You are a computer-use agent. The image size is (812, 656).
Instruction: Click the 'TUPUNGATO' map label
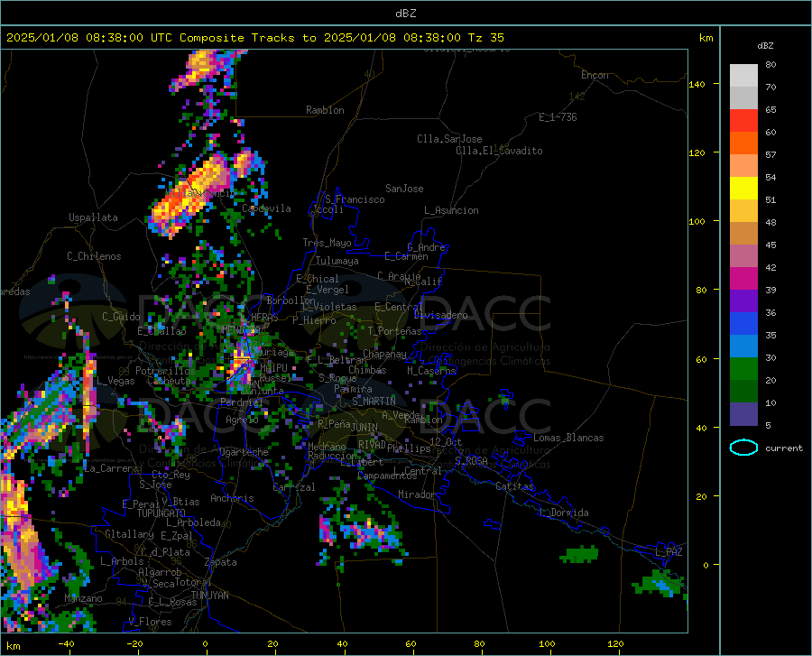pyautogui.click(x=161, y=513)
